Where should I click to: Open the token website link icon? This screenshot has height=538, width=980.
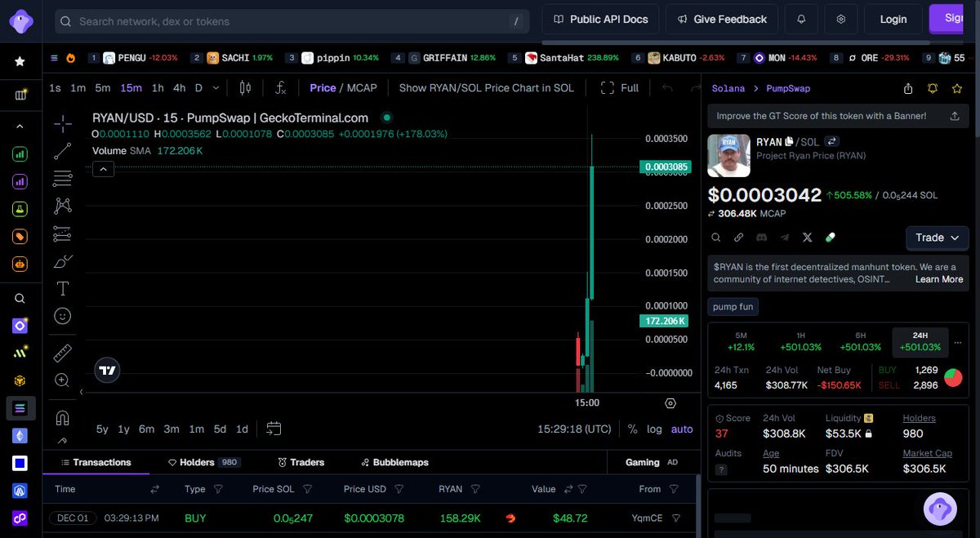pos(738,238)
